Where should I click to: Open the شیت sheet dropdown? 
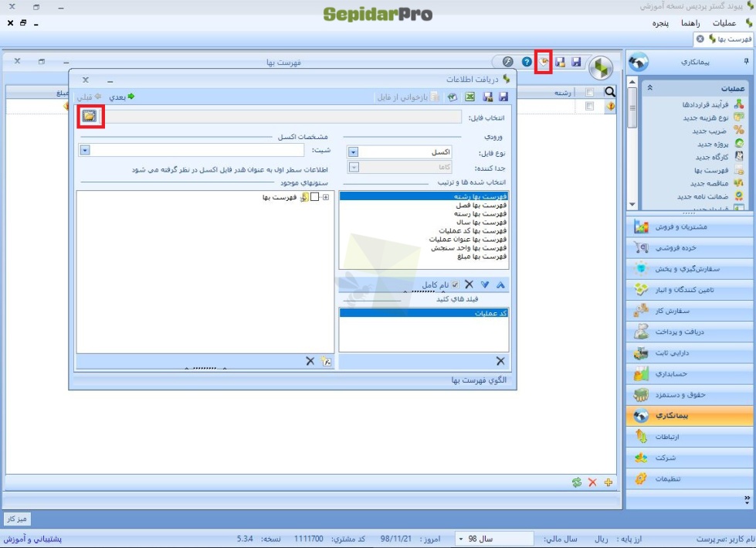[x=85, y=150]
